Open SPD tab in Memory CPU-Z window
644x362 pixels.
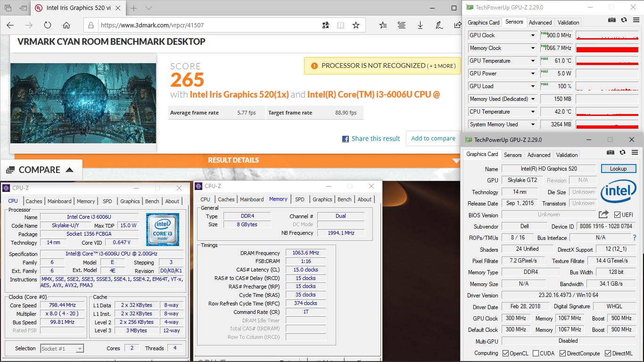tap(300, 199)
